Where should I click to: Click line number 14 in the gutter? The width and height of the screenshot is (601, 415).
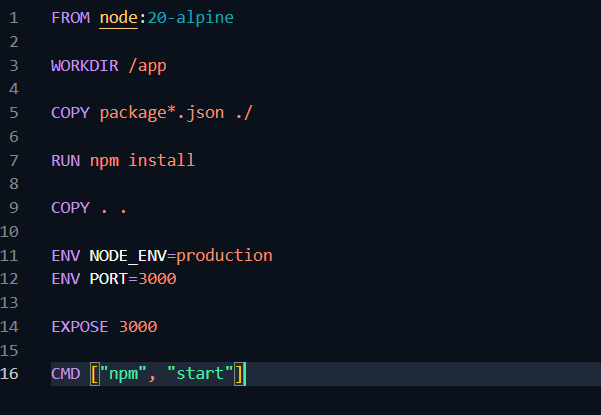9,327
